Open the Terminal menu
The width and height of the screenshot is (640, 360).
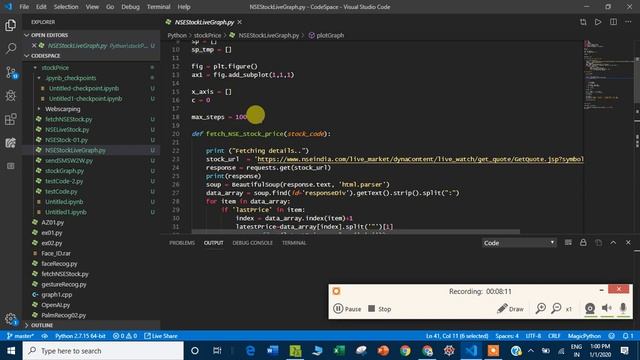coord(158,7)
